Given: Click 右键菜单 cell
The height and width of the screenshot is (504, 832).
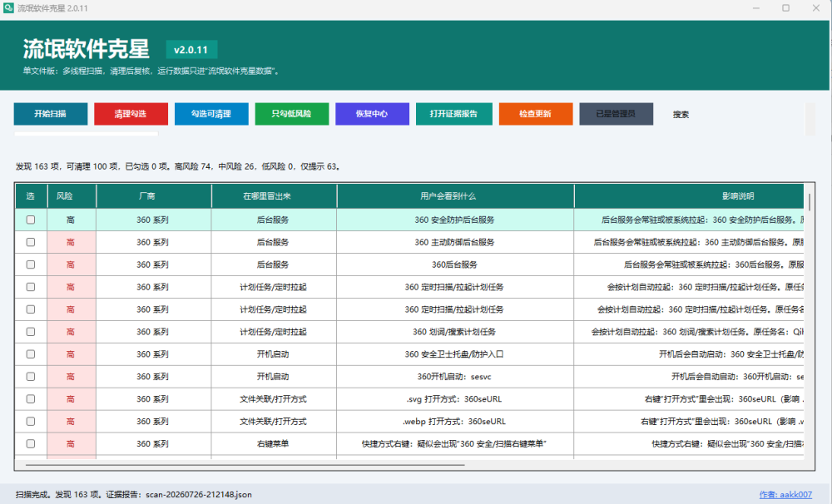Looking at the screenshot, I should 274,443.
